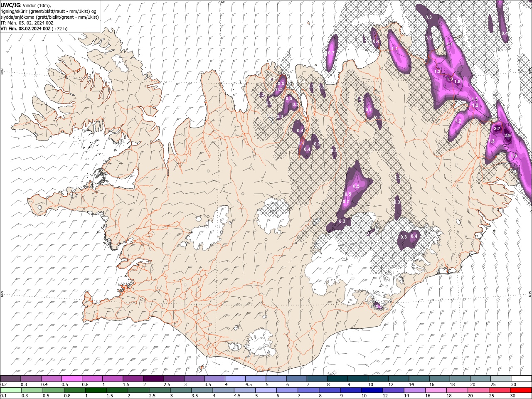Select the bright pink swatch between 0.5 and 0.8, upper legend

[71, 379]
